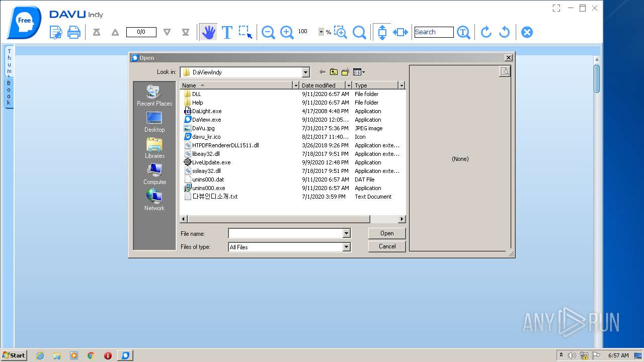Select the marquee zoom tool
This screenshot has width=644, height=362.
coord(341,32)
